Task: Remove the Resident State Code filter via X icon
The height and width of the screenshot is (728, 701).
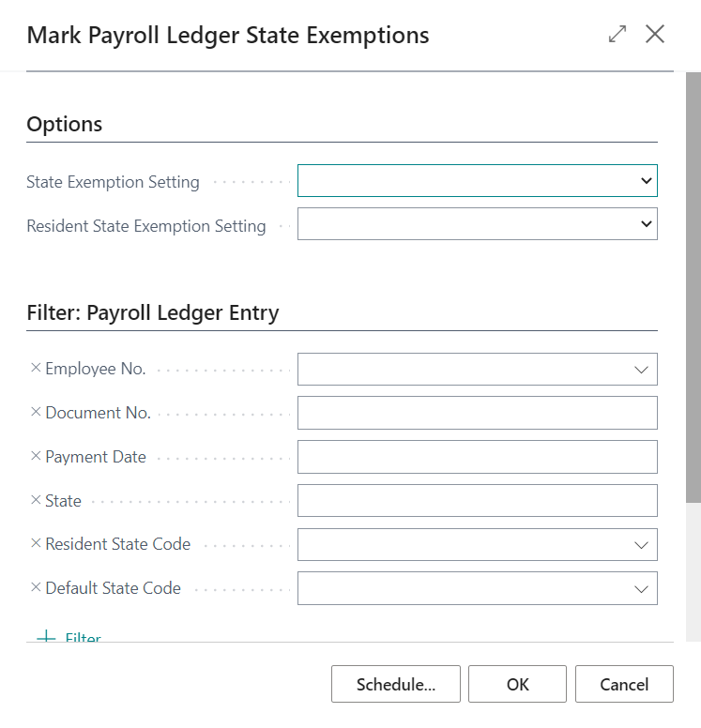Action: point(36,543)
